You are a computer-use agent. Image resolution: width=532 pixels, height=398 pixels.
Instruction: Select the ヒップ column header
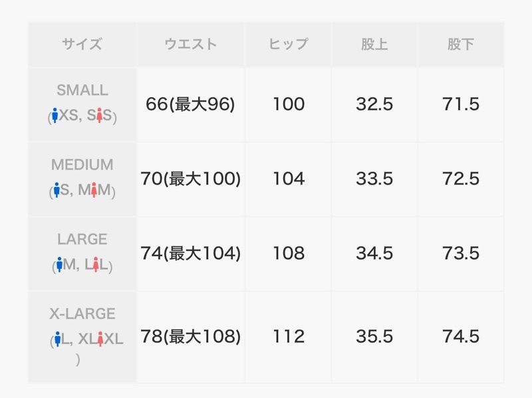(289, 44)
